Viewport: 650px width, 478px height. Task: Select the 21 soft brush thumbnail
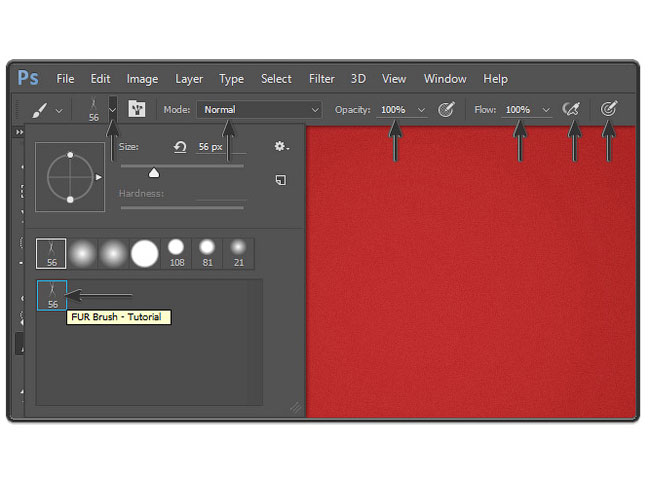238,253
